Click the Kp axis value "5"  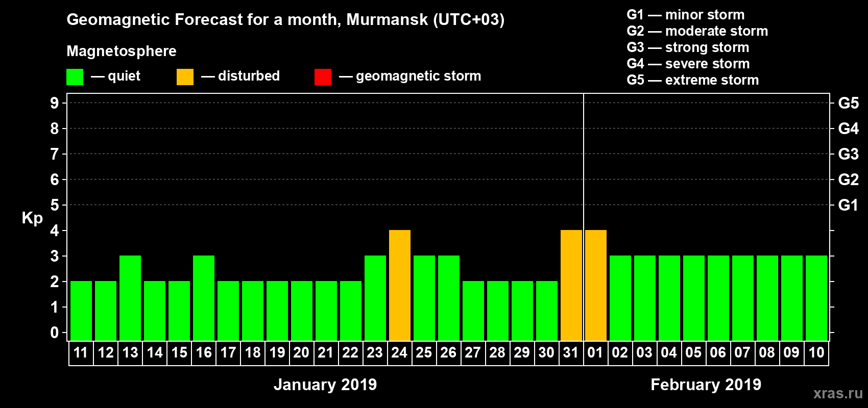click(55, 205)
